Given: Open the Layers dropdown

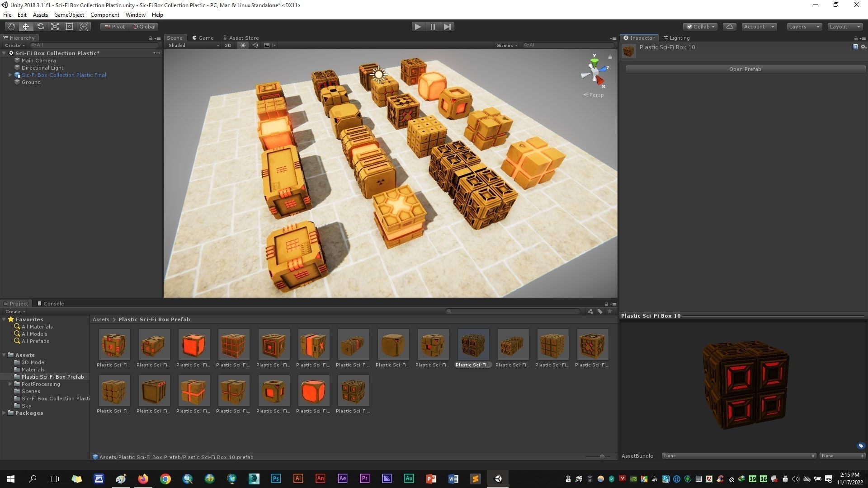Looking at the screenshot, I should click(x=804, y=27).
